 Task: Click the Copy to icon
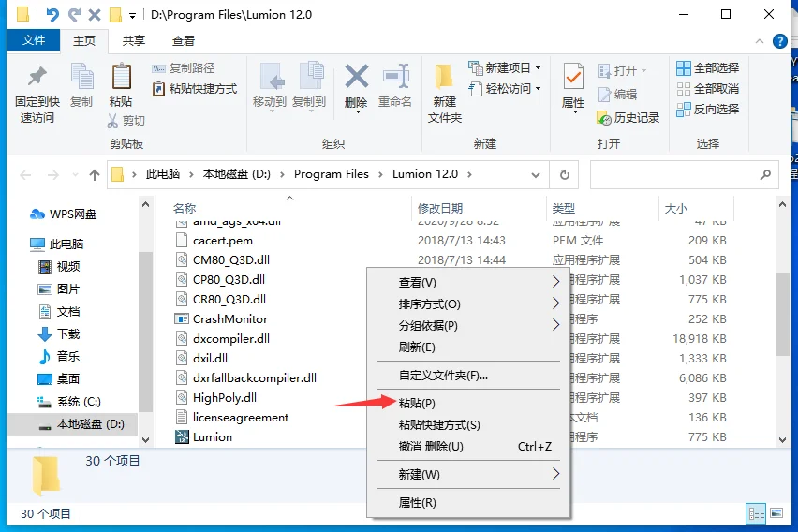point(309,85)
